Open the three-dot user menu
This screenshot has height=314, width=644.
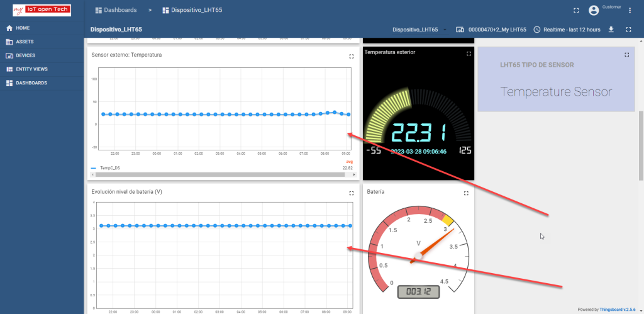point(630,11)
